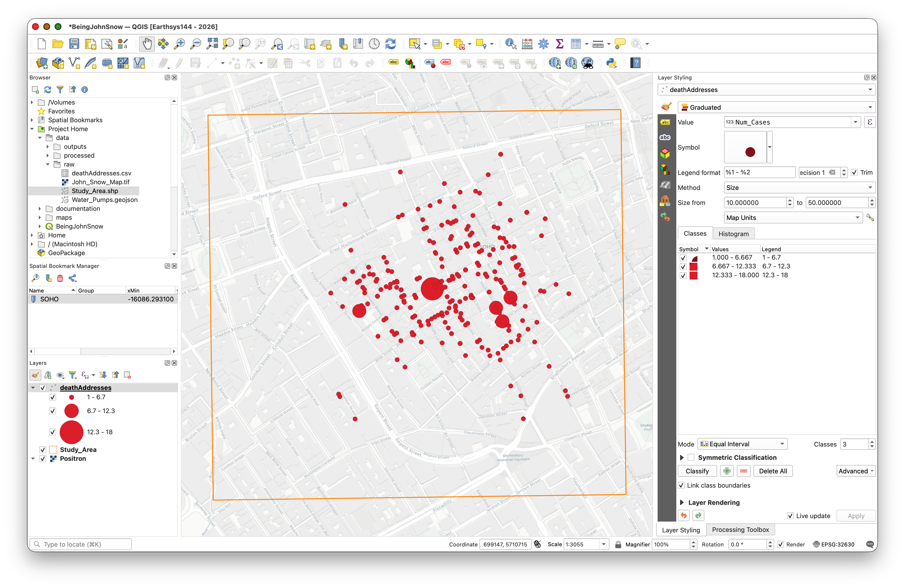Click the Zoom Full extent icon
The image size is (905, 588).
(212, 44)
